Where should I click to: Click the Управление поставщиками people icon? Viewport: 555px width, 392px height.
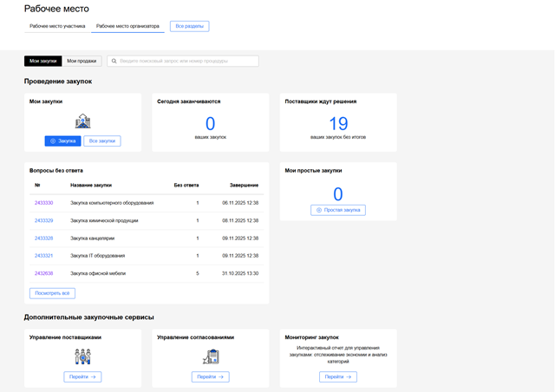click(x=82, y=356)
